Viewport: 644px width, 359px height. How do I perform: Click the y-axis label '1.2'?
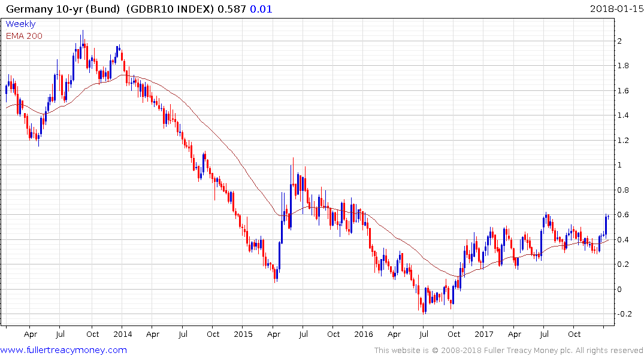click(x=622, y=141)
